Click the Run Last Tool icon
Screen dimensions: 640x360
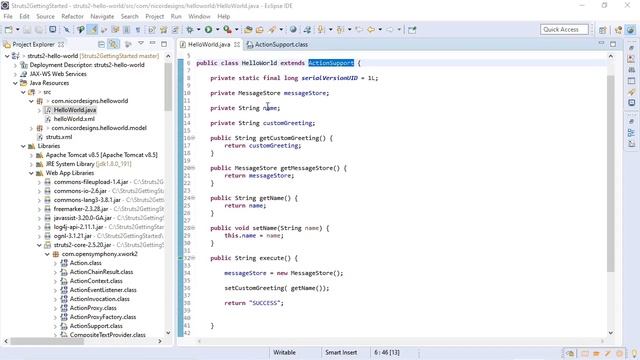(x=227, y=29)
